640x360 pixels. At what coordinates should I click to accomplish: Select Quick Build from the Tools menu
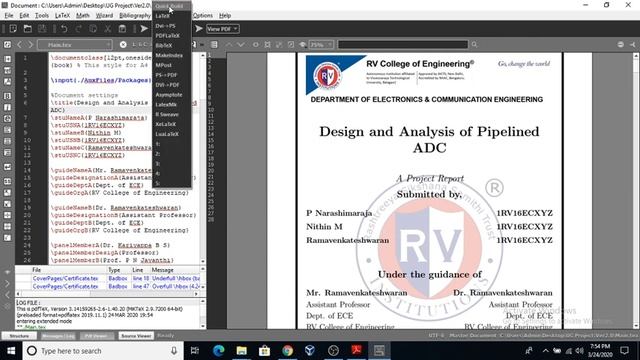click(x=171, y=6)
